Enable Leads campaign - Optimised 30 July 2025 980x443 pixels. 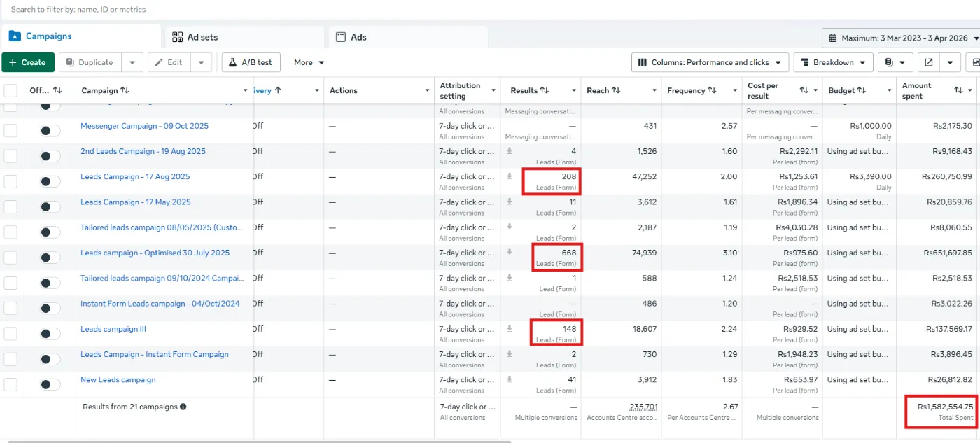[50, 258]
